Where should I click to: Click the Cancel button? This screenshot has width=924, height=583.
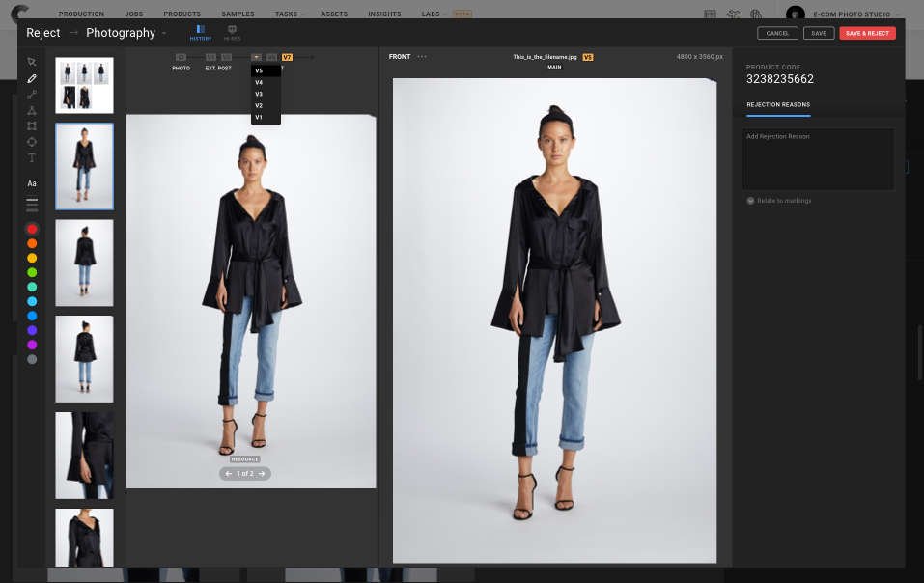coord(777,33)
